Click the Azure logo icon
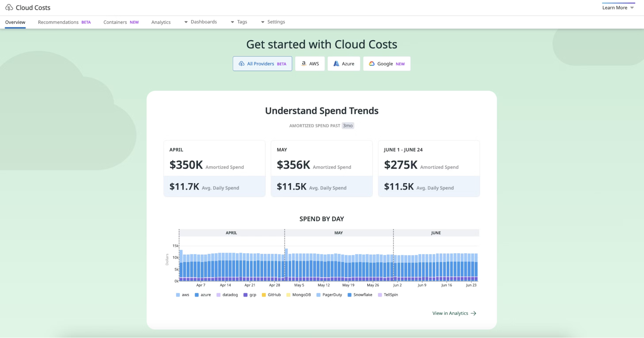The width and height of the screenshot is (644, 338). click(336, 64)
